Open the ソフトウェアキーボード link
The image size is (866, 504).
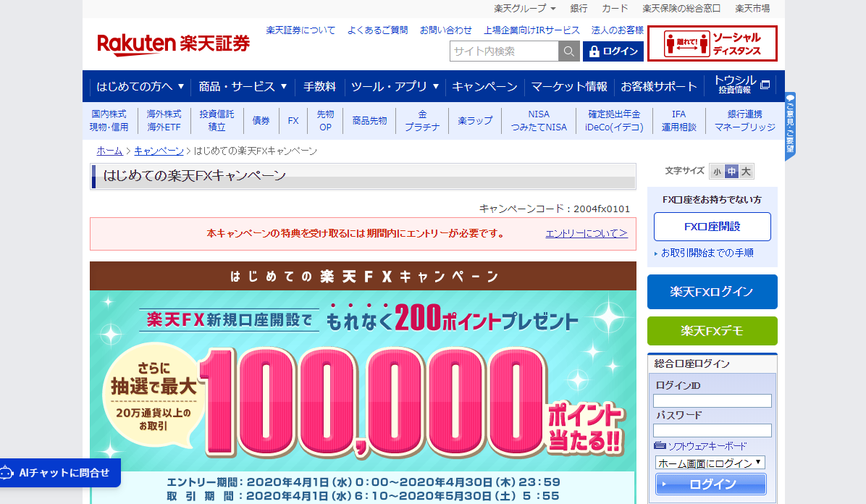click(707, 446)
